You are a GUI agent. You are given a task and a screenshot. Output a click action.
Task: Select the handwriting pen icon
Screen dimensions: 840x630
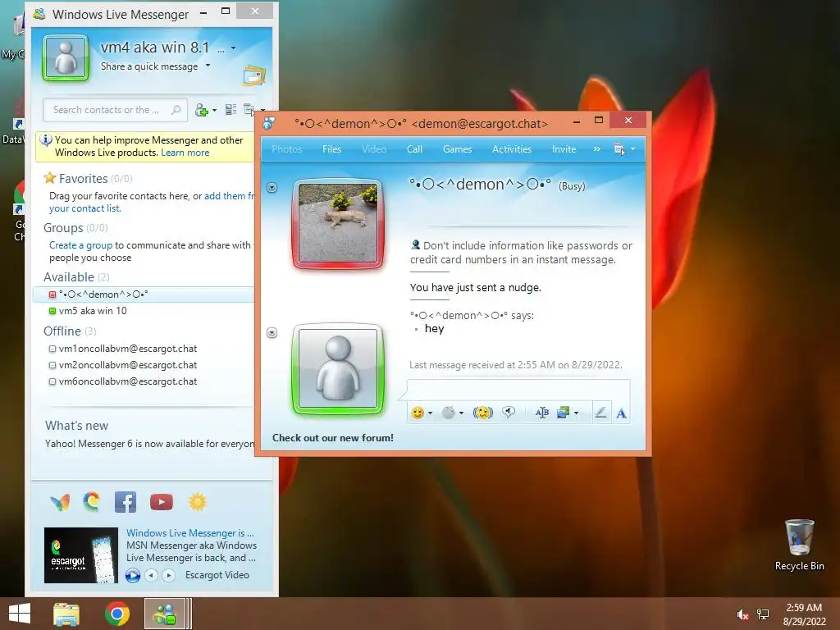pyautogui.click(x=600, y=413)
